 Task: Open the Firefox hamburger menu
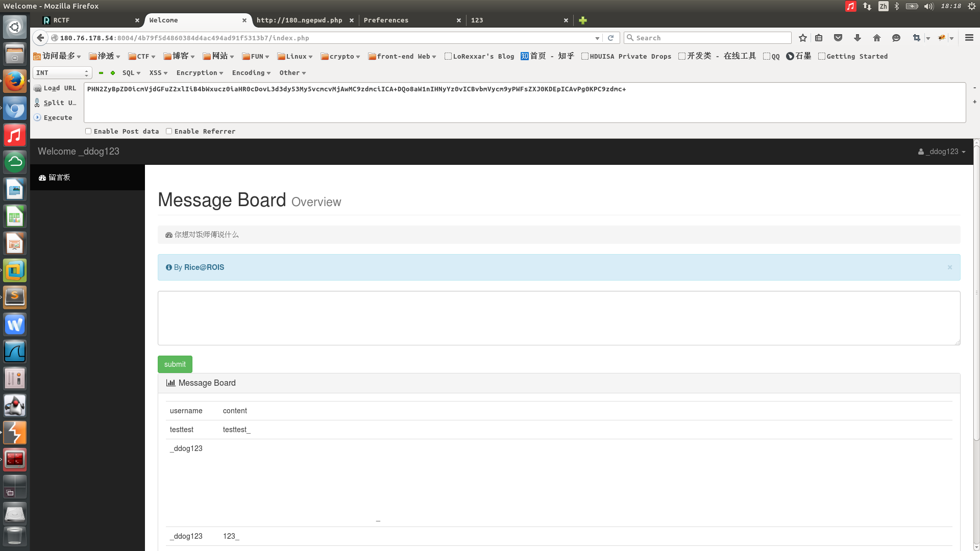[969, 38]
